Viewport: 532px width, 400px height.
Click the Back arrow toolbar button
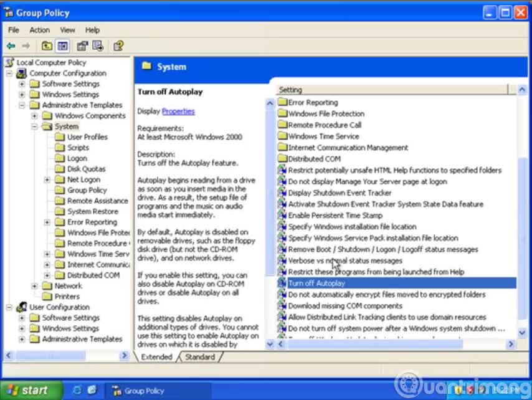11,46
